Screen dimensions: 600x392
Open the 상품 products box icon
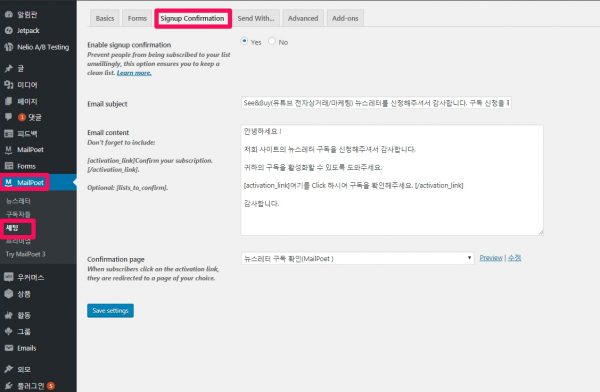(x=8, y=294)
